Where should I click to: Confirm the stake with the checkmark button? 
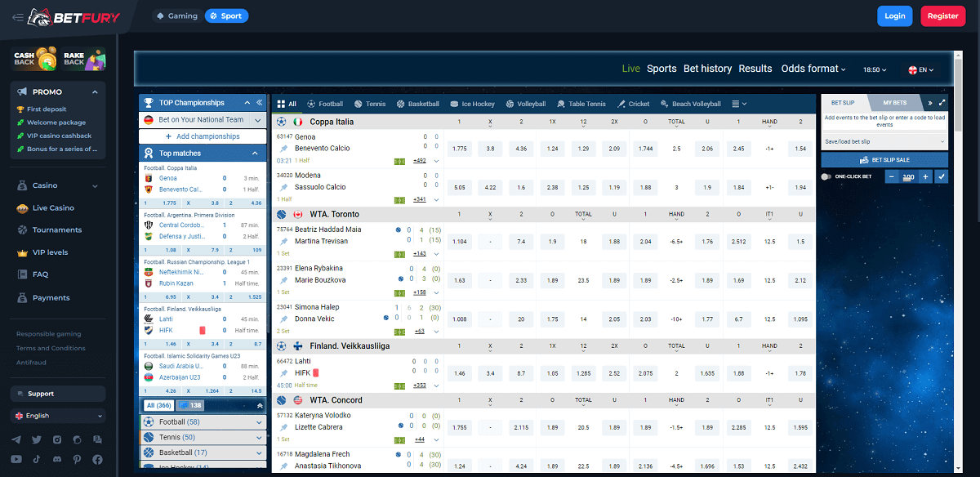942,176
